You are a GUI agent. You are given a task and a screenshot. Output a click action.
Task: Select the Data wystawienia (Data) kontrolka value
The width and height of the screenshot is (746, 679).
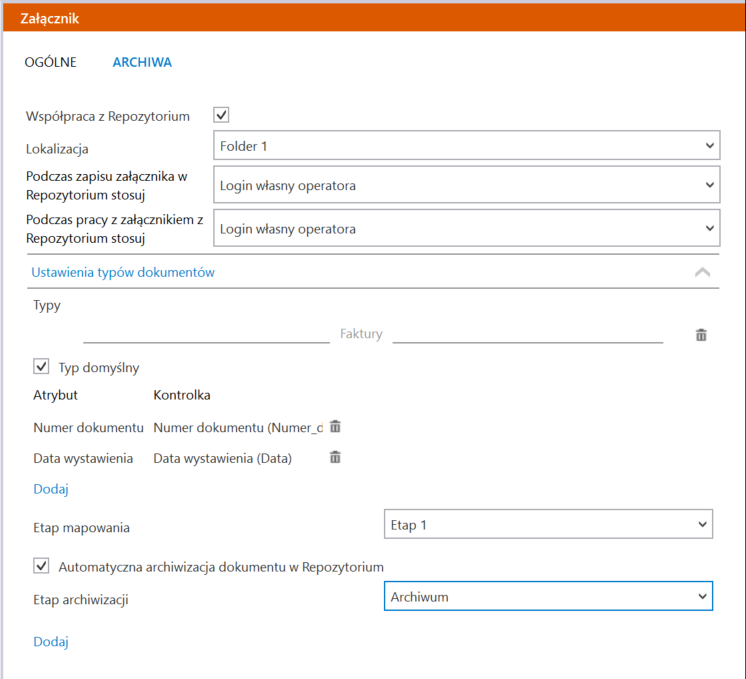222,458
